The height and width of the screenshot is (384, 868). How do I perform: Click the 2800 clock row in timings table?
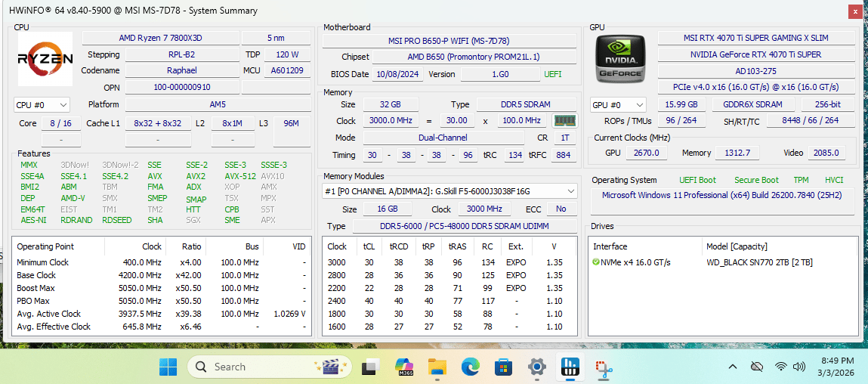tap(449, 275)
